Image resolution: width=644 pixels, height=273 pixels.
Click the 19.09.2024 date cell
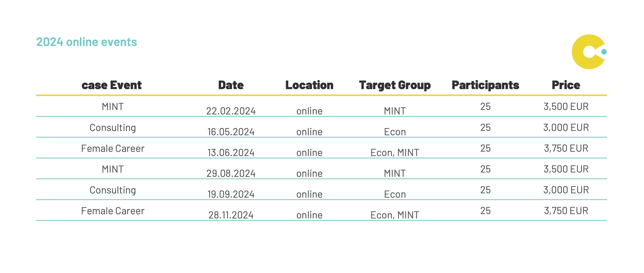(231, 194)
